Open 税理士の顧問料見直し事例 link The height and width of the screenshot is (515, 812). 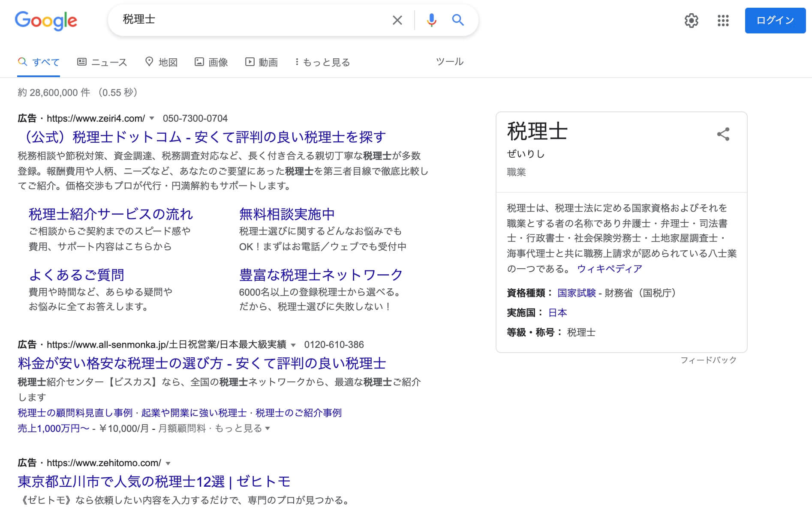pyautogui.click(x=75, y=413)
